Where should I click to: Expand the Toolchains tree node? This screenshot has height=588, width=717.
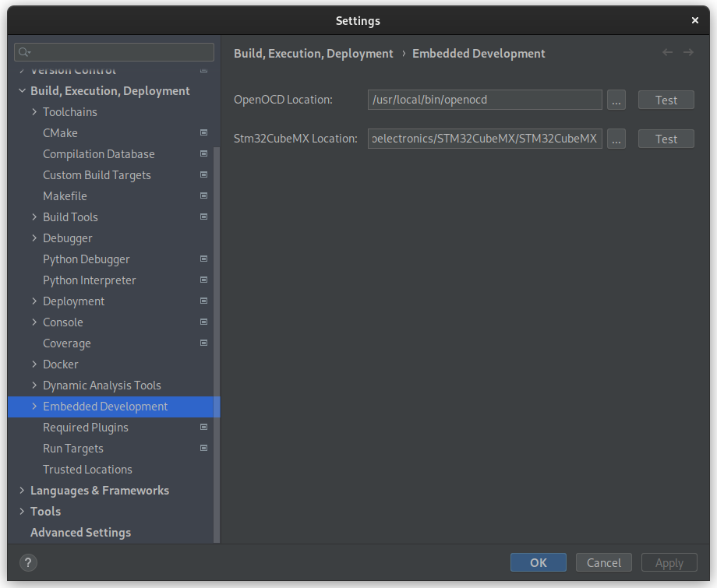coord(34,112)
